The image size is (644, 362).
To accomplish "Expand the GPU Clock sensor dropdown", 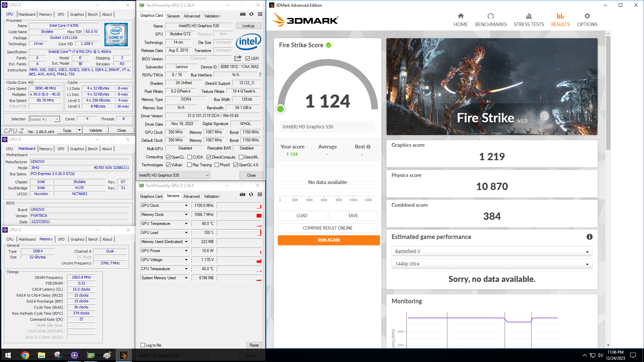I will tap(186, 205).
